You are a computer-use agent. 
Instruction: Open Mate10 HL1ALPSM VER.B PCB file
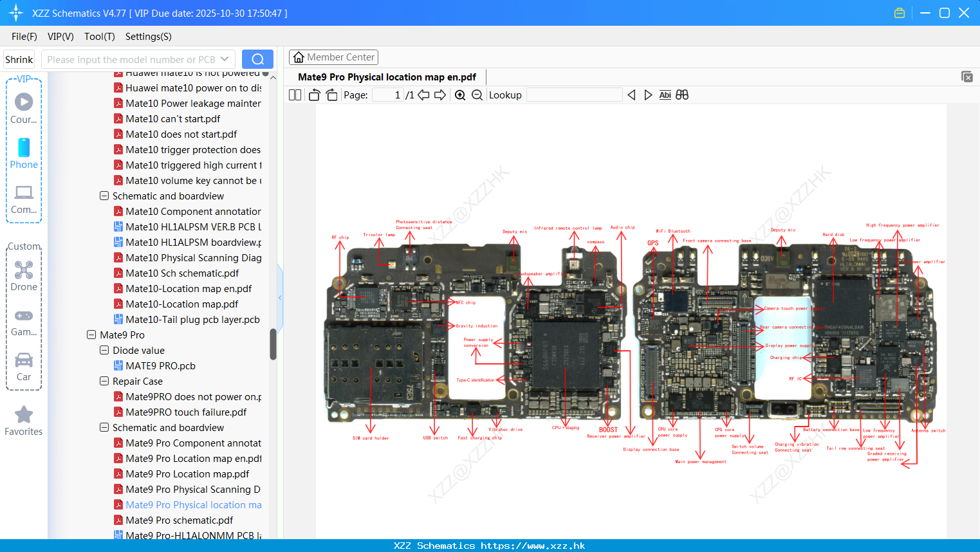point(187,226)
